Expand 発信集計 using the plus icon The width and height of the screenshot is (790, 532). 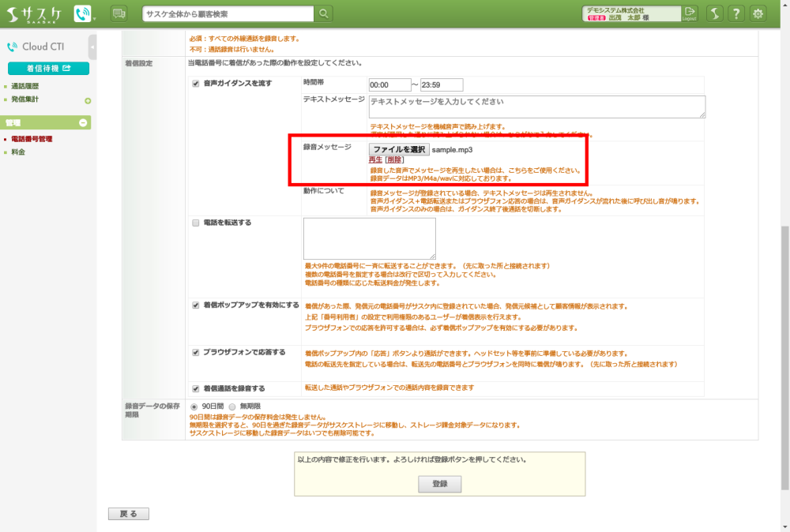[88, 100]
